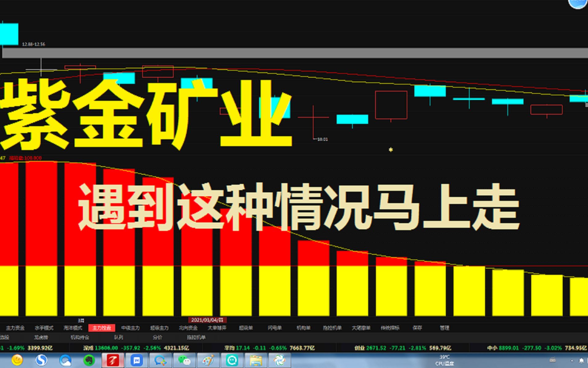This screenshot has width=588, height=368.
Task: Open the colorful pinwheel taskbar app
Action: 280,360
